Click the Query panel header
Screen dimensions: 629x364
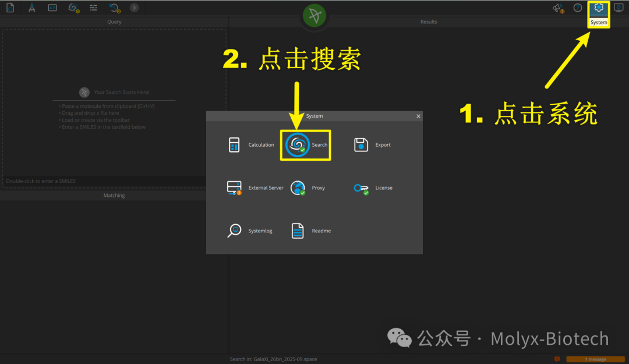pos(114,22)
